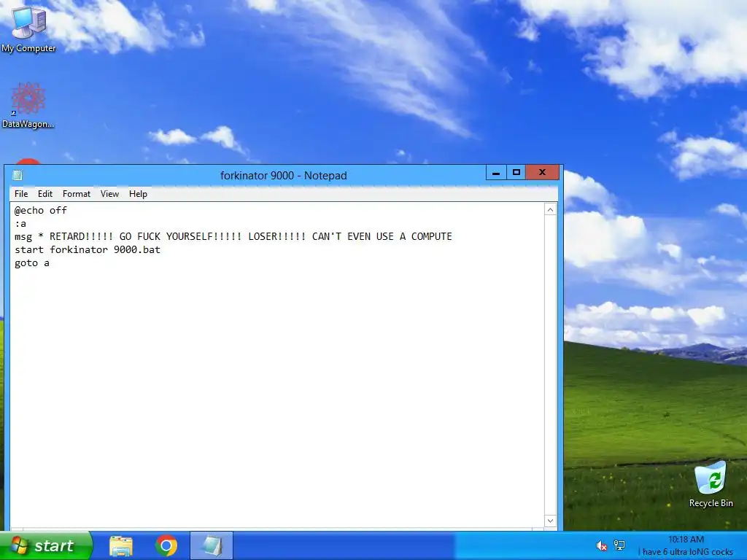Close the forkinator 9000 Notepad window
747x560 pixels.
[x=542, y=172]
